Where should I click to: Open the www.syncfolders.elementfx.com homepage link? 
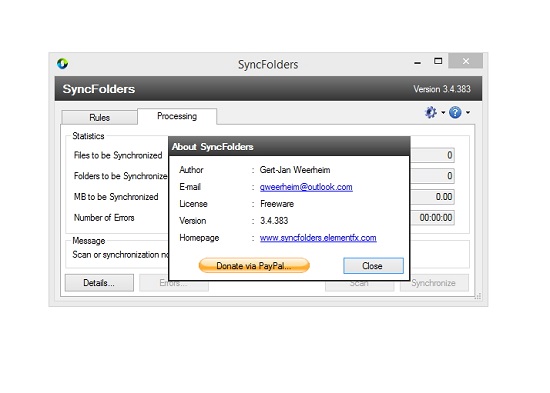318,238
